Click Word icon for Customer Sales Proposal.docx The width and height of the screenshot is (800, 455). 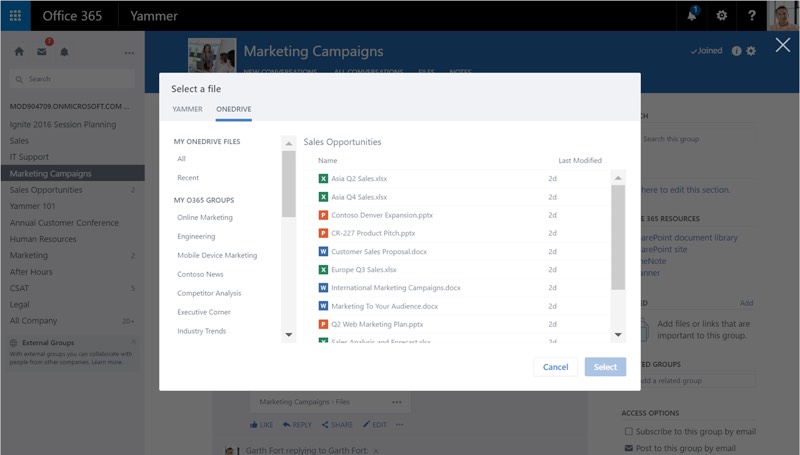[323, 251]
